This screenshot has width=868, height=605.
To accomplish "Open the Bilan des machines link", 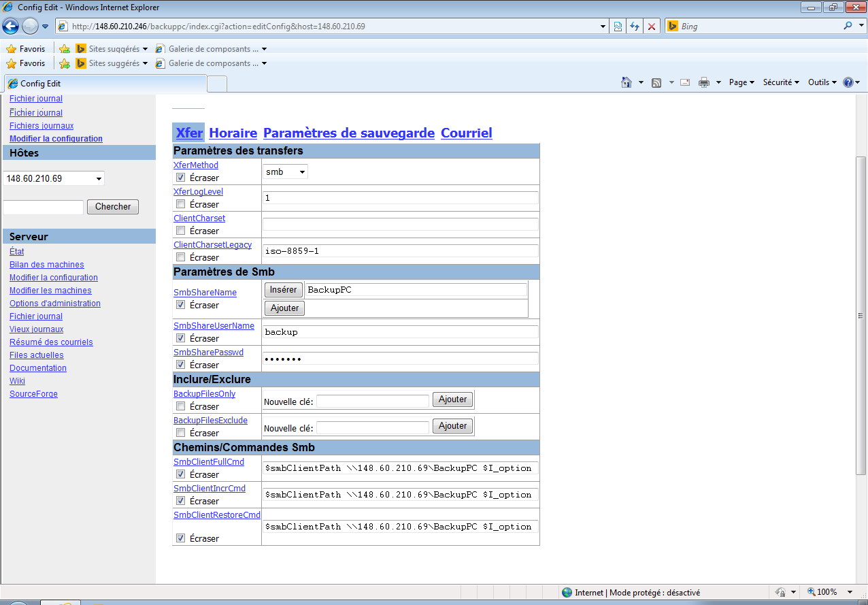I will (x=47, y=265).
